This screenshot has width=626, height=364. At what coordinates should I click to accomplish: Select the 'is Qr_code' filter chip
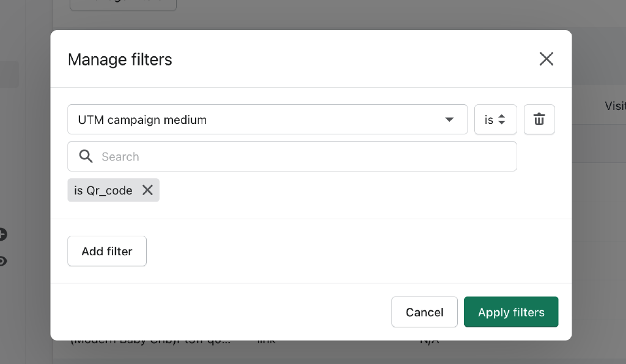coord(103,190)
